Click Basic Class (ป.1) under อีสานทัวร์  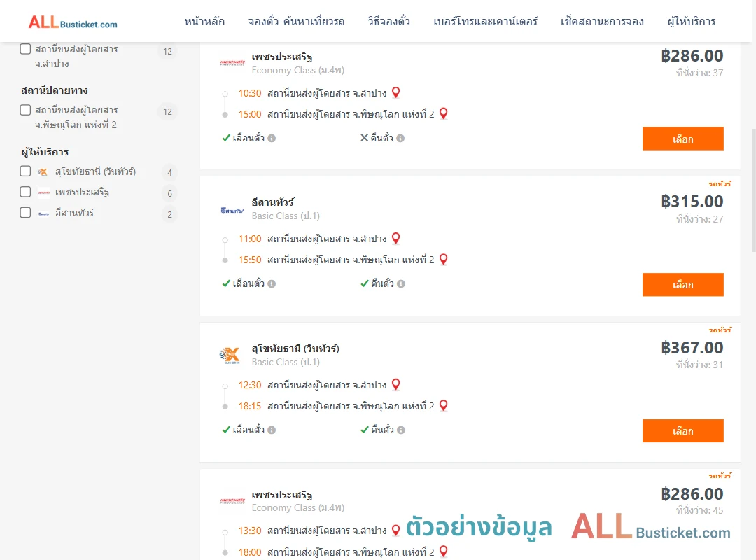pos(286,216)
